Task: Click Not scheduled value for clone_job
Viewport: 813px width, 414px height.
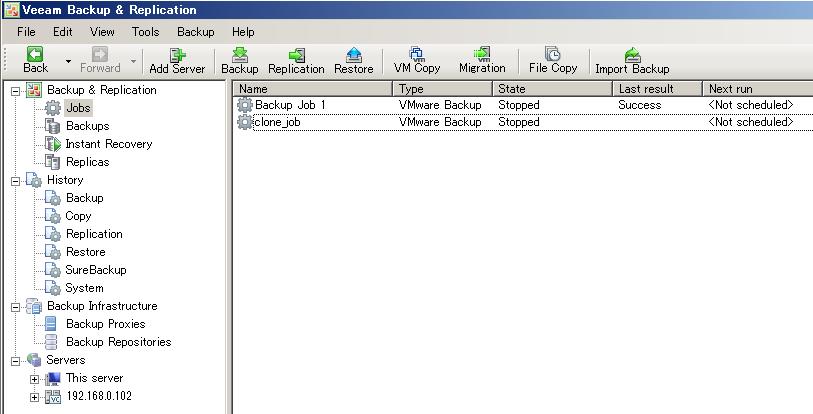Action: (x=751, y=122)
